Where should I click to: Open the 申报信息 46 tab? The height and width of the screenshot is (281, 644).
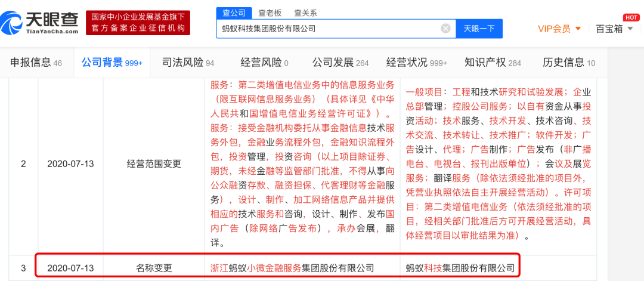tap(36, 63)
